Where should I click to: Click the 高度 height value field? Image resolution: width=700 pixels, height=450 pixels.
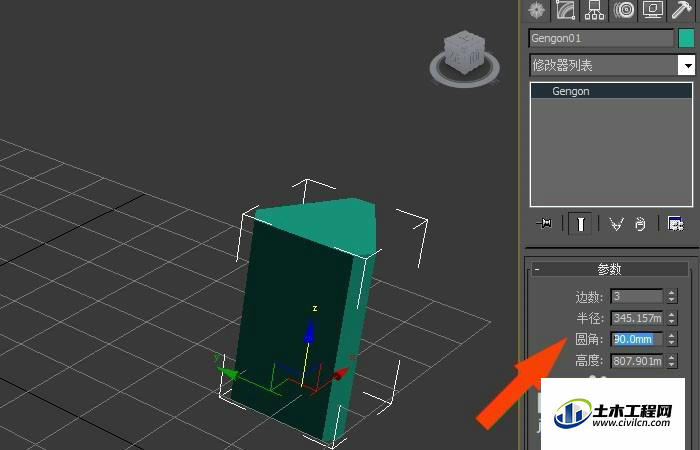point(637,361)
